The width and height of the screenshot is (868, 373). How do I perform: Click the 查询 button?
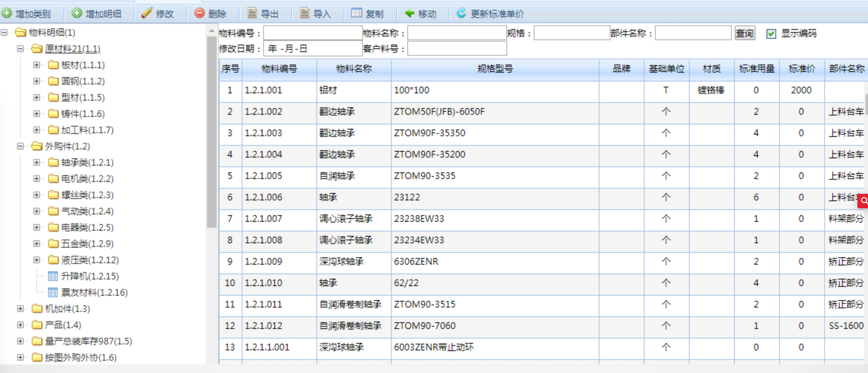click(x=745, y=33)
